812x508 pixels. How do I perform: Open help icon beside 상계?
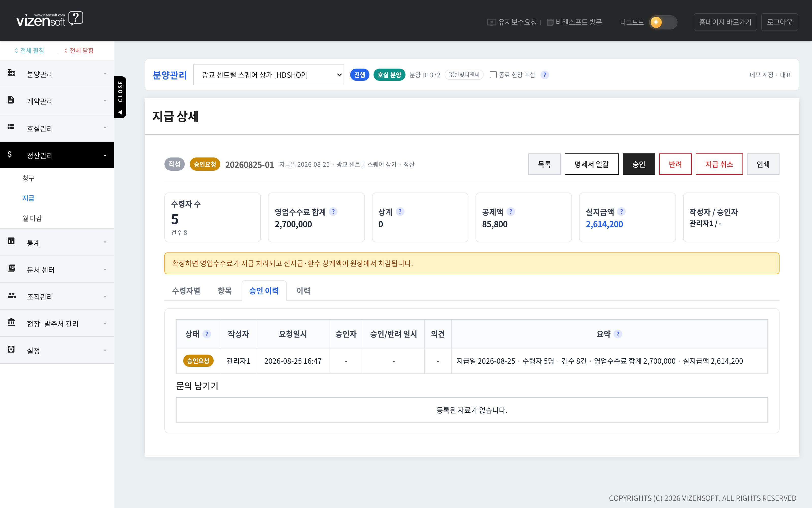[400, 212]
